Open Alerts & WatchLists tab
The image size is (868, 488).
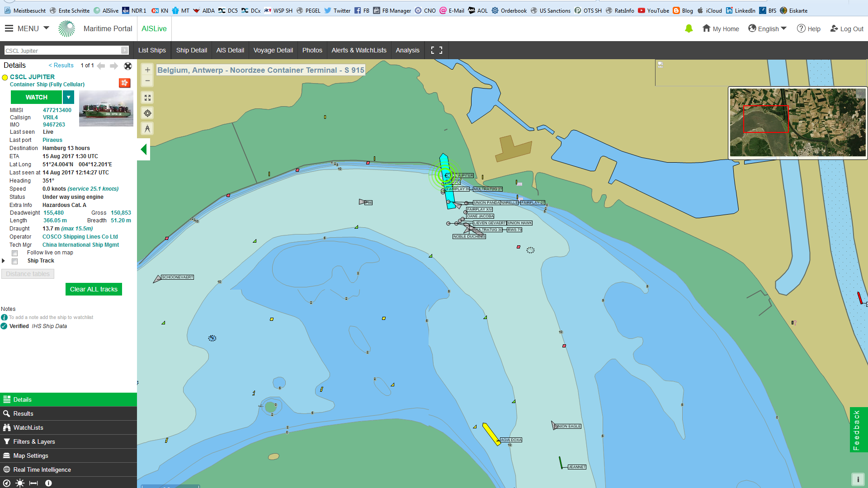point(359,50)
